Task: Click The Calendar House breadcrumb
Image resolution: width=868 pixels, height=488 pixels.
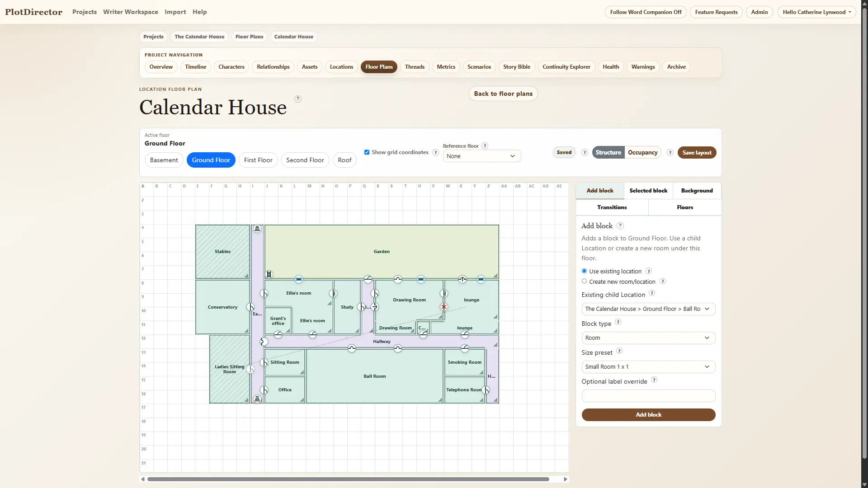Action: click(199, 37)
